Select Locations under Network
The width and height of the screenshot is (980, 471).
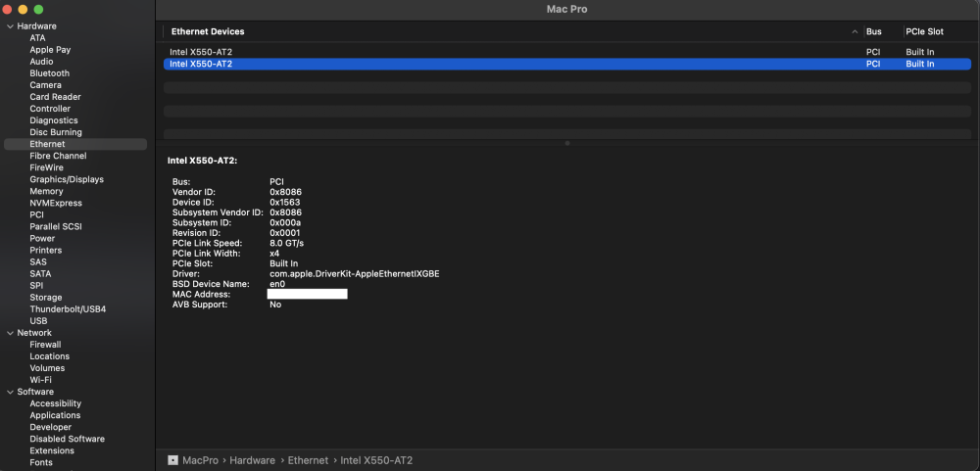pyautogui.click(x=49, y=356)
